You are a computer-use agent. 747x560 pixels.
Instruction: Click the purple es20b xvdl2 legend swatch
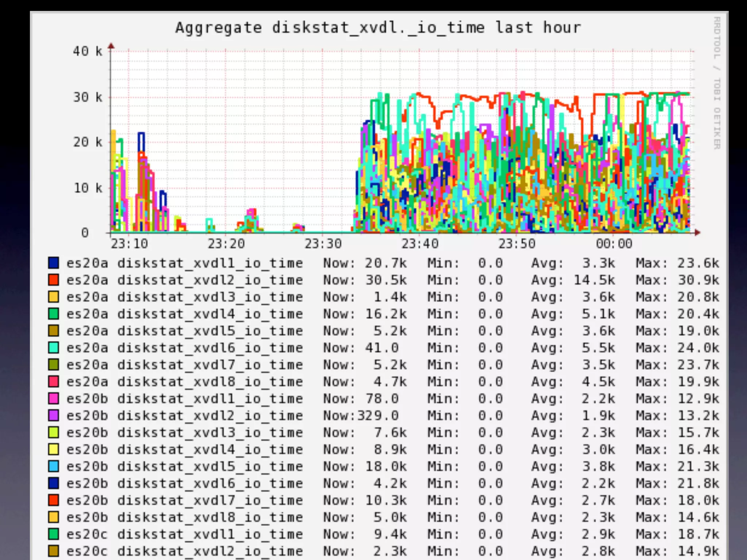pos(53,415)
